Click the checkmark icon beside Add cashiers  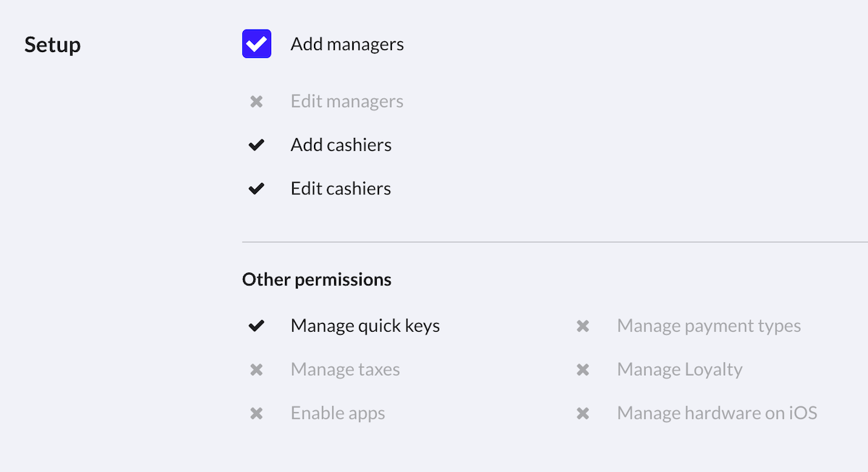[256, 145]
